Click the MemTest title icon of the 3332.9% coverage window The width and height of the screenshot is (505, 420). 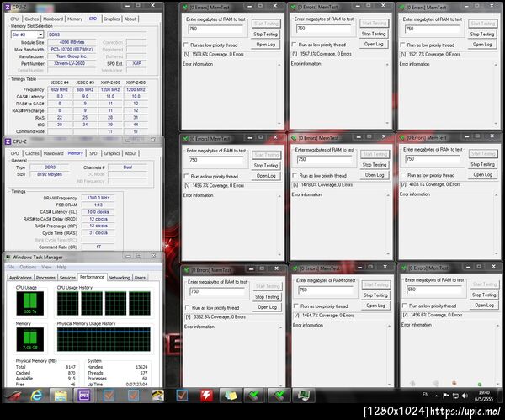187,269
